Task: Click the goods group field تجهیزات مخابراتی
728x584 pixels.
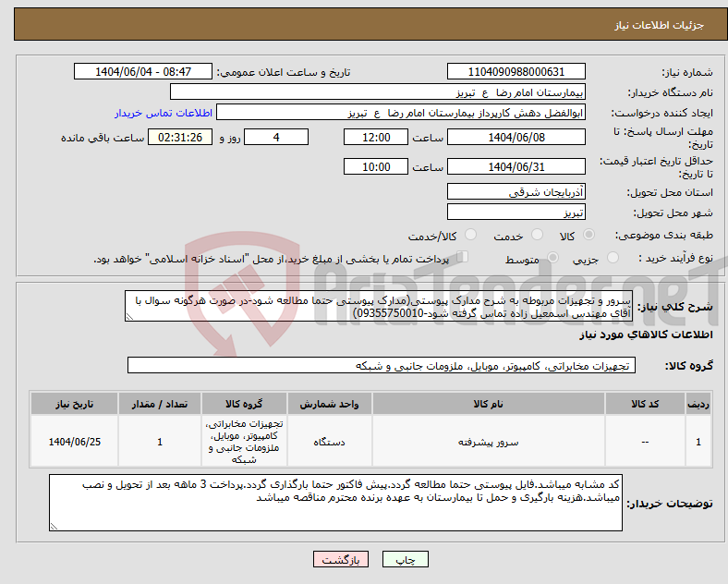Action: click(x=382, y=365)
